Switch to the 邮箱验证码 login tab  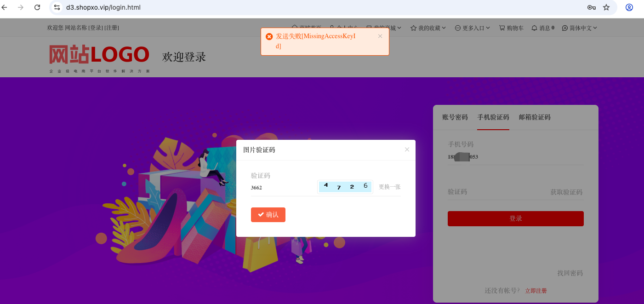(x=535, y=117)
